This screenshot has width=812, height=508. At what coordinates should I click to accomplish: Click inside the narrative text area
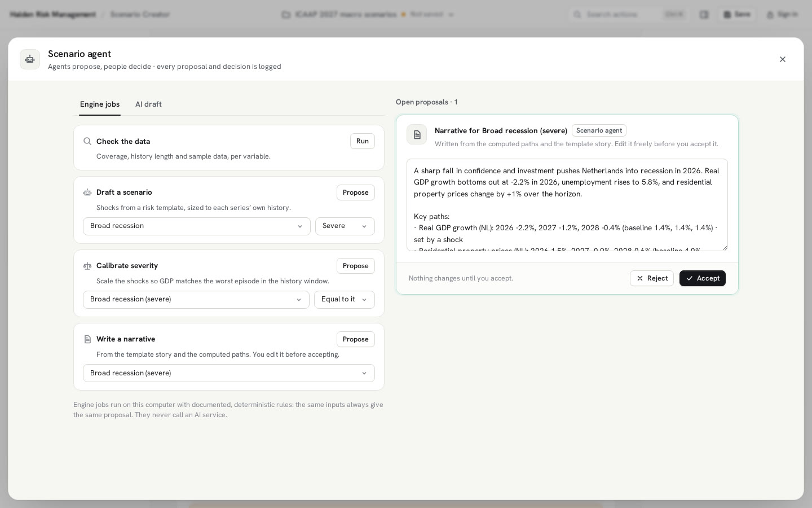click(567, 205)
